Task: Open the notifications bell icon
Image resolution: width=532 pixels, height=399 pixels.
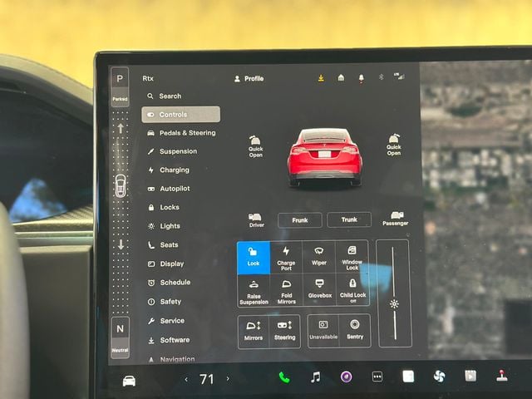Action: click(x=362, y=78)
